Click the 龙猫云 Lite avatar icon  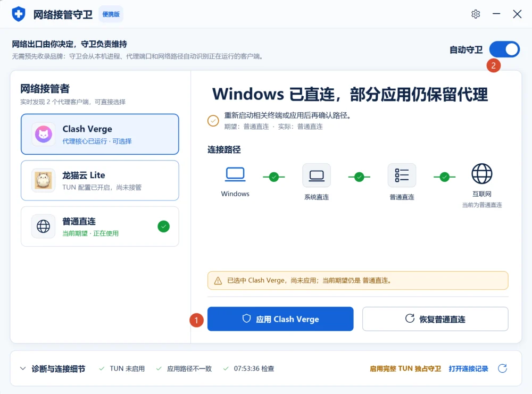(x=44, y=180)
